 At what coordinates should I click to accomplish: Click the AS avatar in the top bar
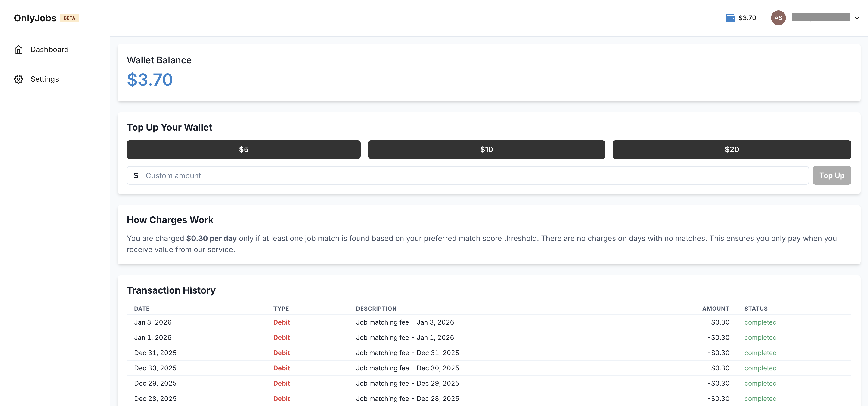coord(778,18)
